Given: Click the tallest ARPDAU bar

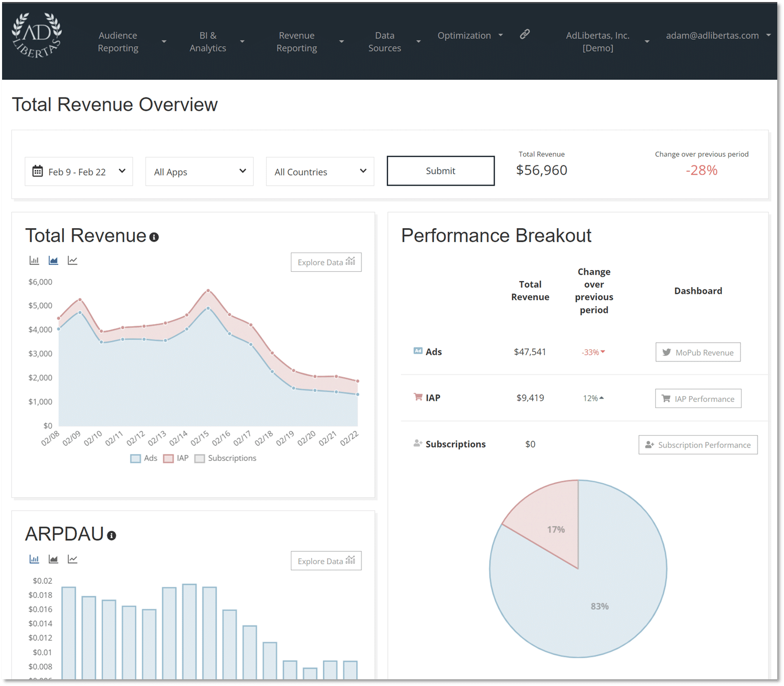Looking at the screenshot, I should 189,632.
